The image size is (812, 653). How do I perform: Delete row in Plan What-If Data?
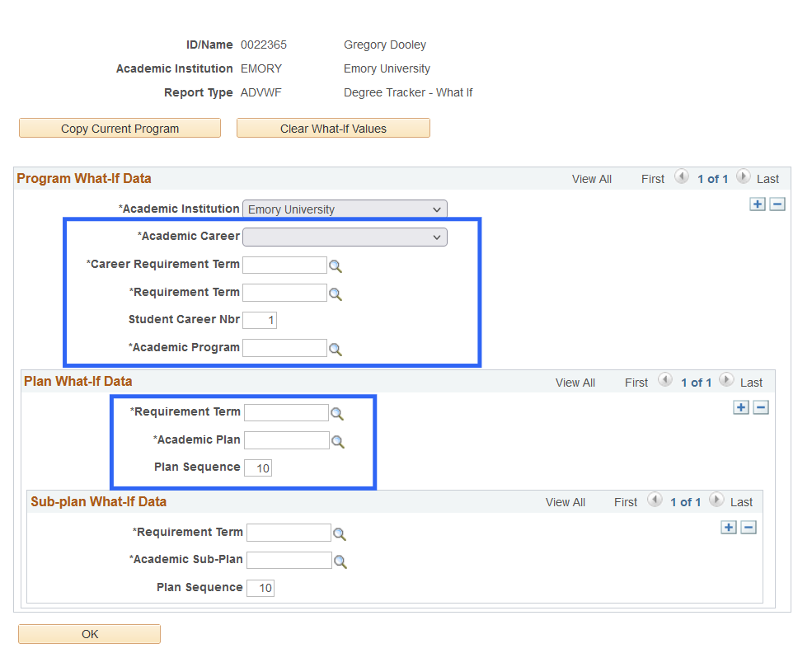click(760, 407)
